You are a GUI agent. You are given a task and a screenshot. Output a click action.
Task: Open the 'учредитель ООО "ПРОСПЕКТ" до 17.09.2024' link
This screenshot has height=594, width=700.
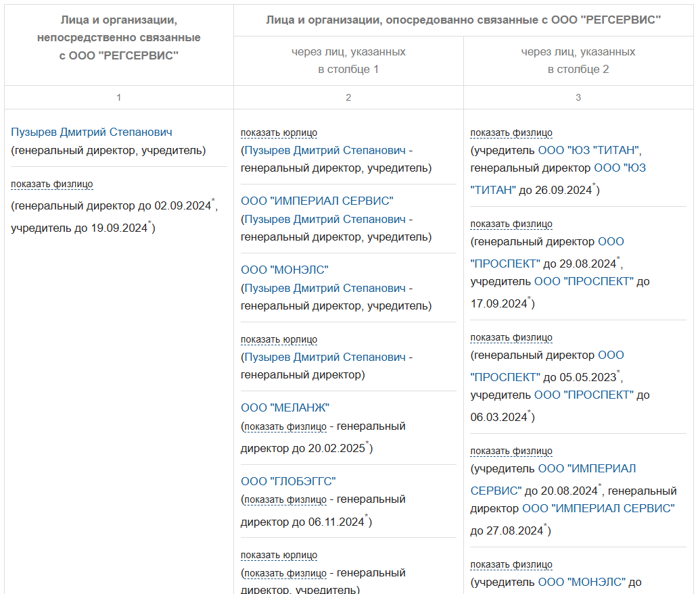(584, 281)
